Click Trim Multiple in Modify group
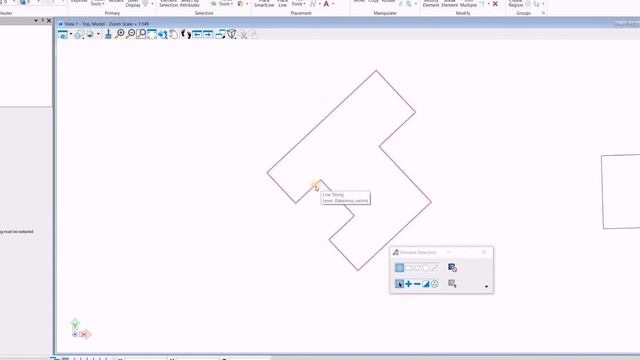The image size is (640, 360). tap(468, 4)
